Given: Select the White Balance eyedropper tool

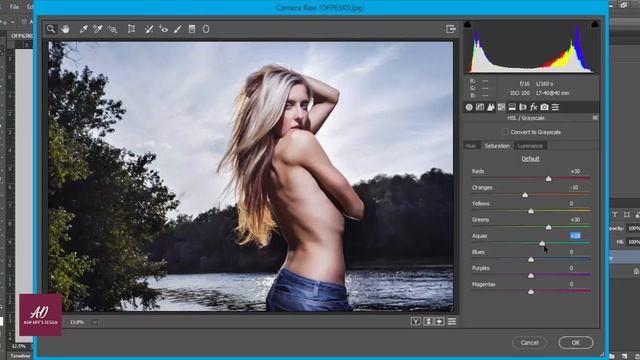Looking at the screenshot, I should tap(84, 29).
